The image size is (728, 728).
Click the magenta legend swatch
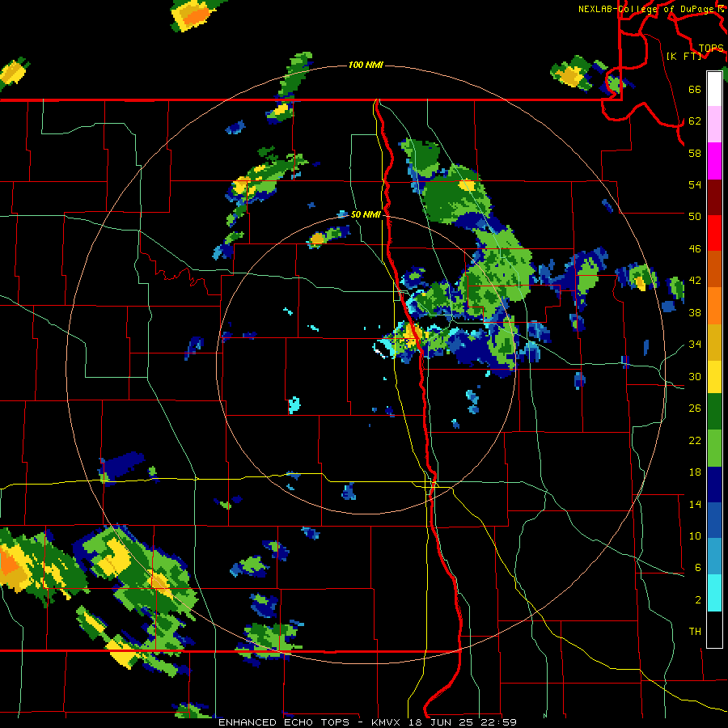[x=714, y=161]
